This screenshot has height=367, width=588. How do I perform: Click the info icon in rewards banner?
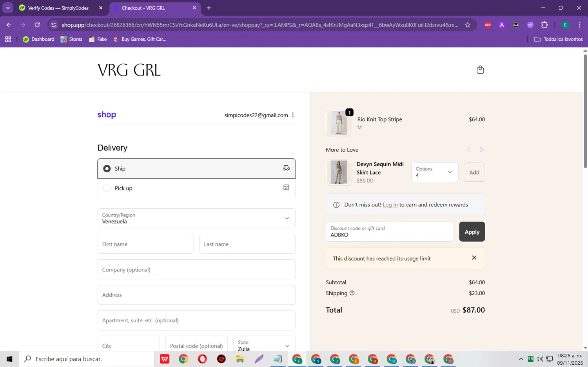(336, 205)
